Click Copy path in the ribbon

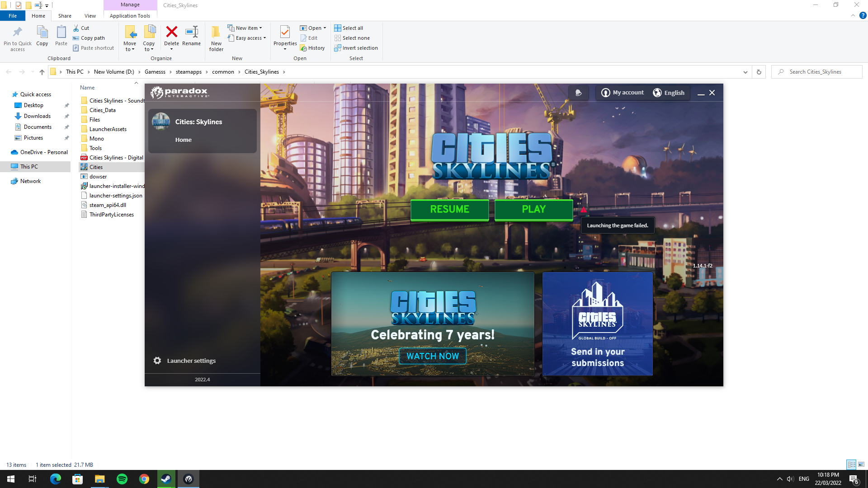pos(89,38)
